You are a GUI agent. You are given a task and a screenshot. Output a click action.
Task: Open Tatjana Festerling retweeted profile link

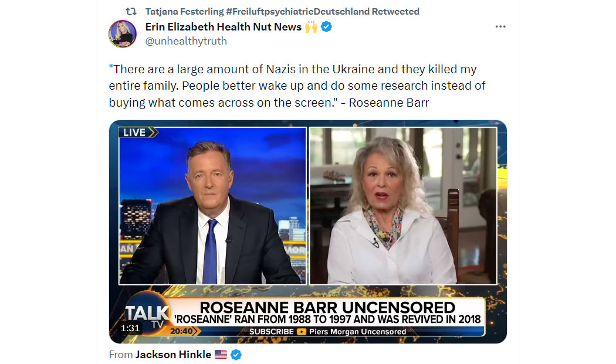(282, 11)
